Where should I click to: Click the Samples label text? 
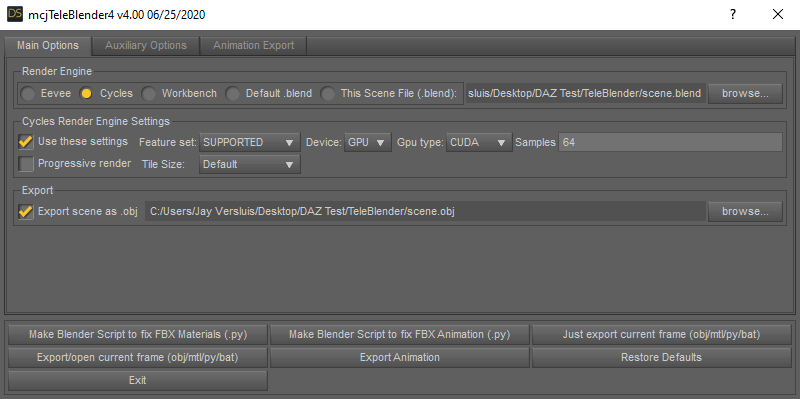[x=535, y=142]
